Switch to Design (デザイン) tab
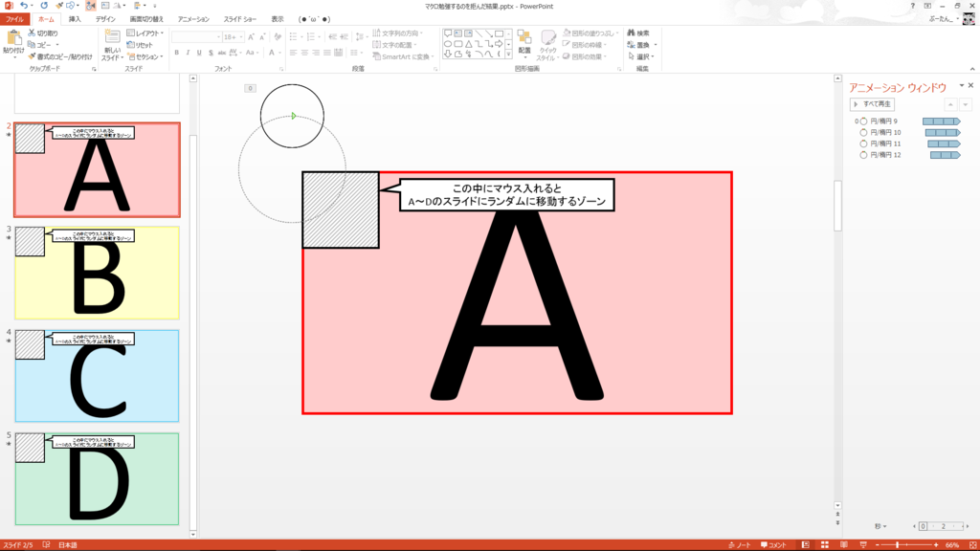This screenshot has width=980, height=551. [105, 19]
